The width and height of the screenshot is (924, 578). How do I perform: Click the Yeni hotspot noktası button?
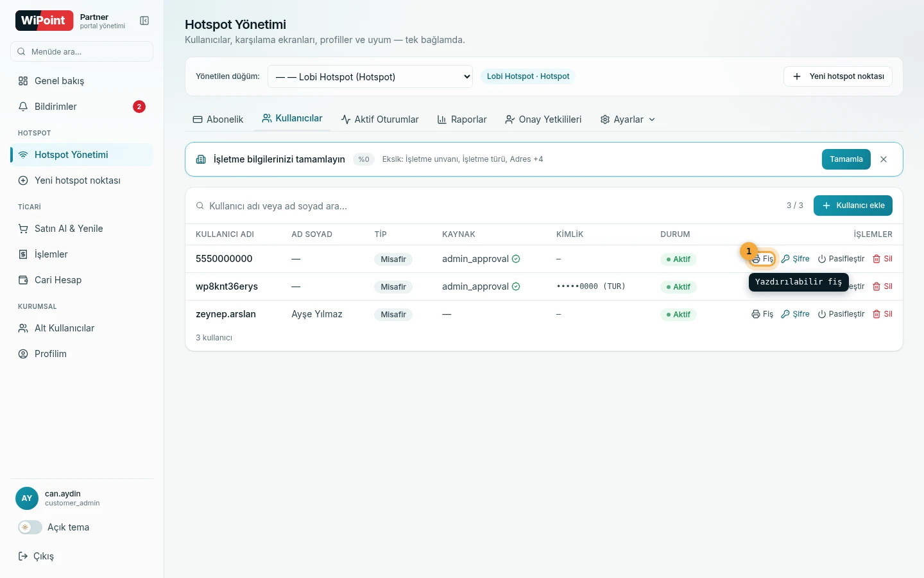[838, 76]
